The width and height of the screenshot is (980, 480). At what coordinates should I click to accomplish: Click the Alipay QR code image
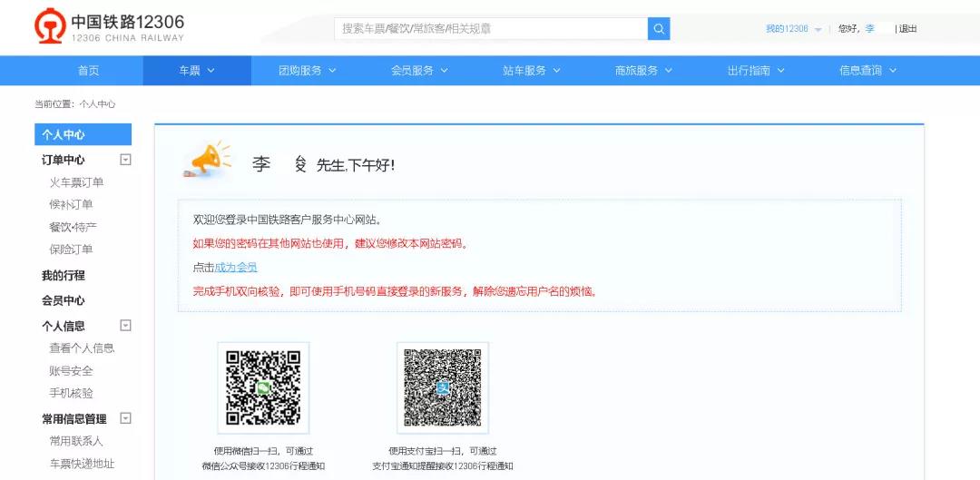point(442,387)
